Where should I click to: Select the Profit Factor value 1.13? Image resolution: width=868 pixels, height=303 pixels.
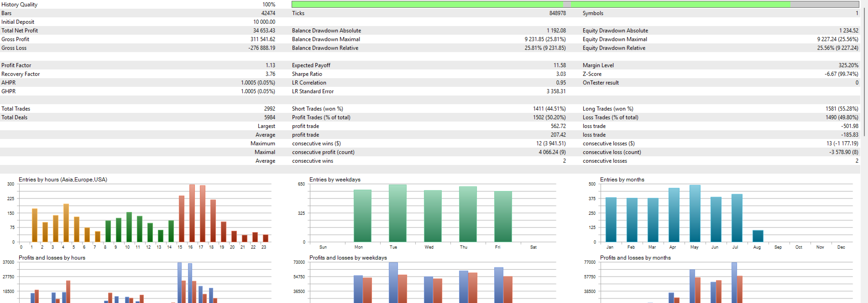click(271, 65)
